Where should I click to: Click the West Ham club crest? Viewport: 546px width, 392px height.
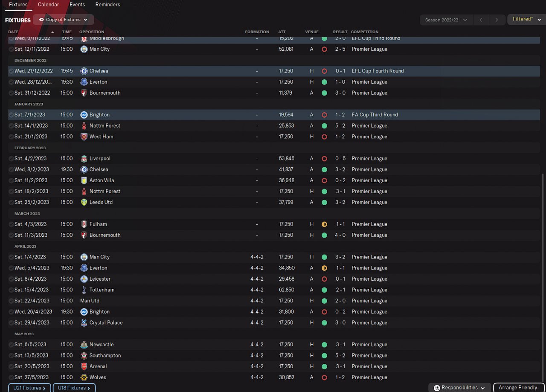84,136
